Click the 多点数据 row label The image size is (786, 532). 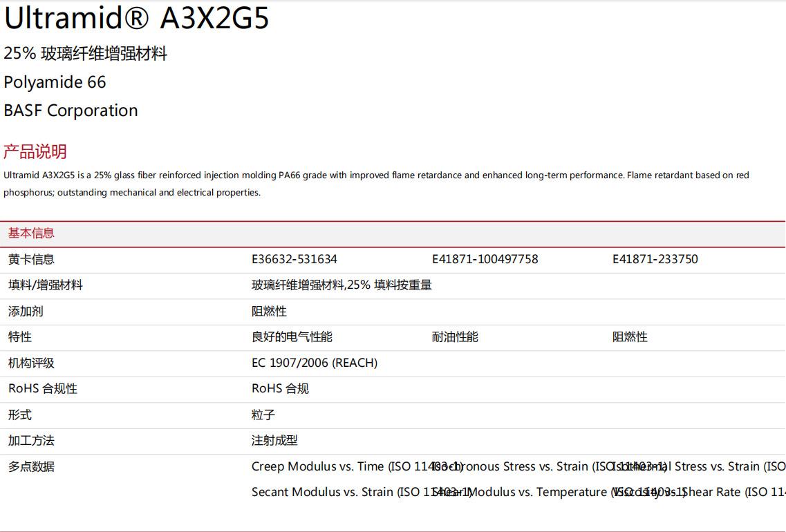pyautogui.click(x=31, y=466)
